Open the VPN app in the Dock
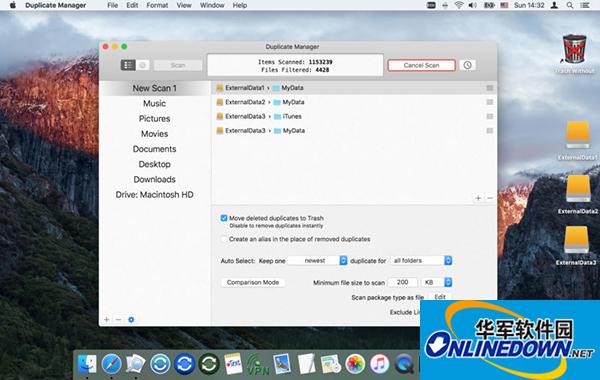 tap(257, 364)
